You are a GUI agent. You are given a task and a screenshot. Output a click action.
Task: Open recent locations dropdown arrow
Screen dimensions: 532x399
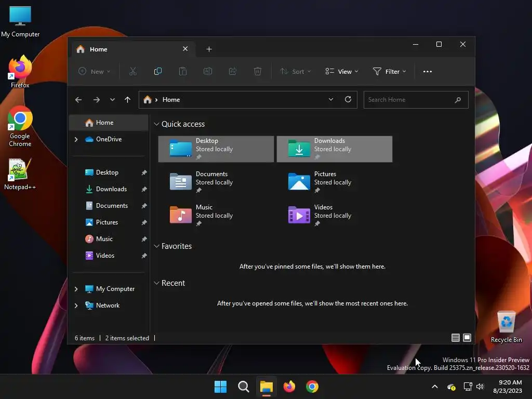pyautogui.click(x=112, y=100)
